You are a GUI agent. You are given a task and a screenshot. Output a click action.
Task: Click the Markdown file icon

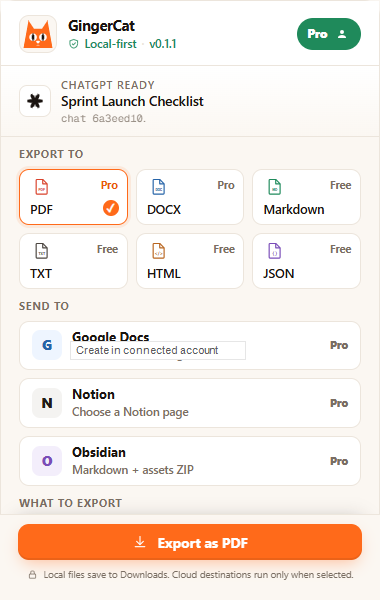(x=274, y=187)
